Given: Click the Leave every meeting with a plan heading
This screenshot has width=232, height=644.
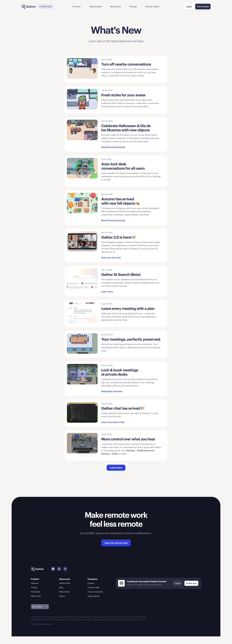Looking at the screenshot, I should [128, 308].
